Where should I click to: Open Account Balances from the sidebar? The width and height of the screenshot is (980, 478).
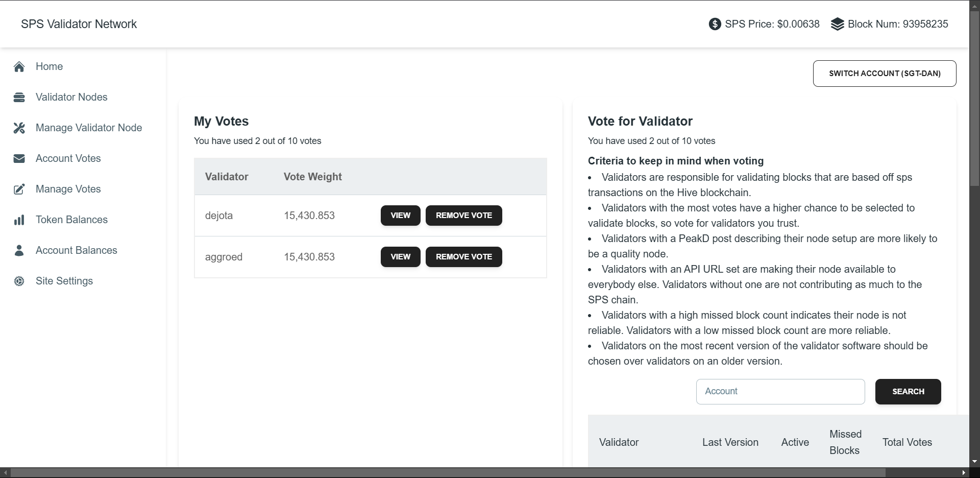pos(77,250)
